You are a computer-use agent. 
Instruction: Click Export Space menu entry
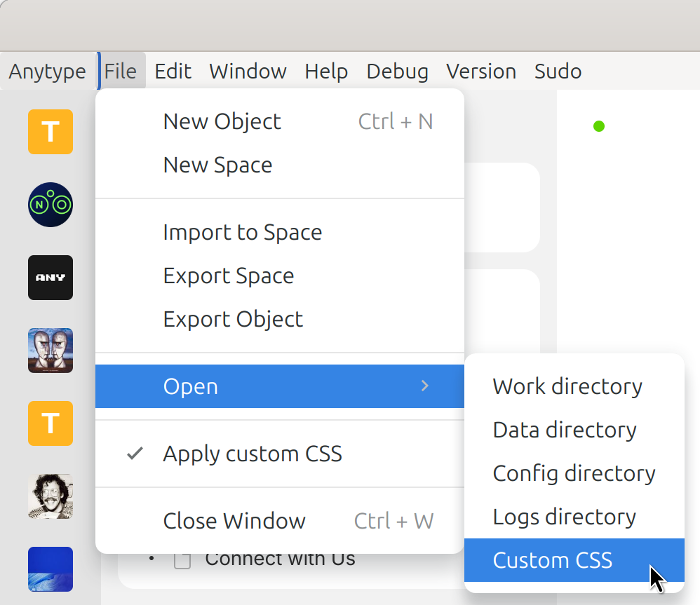[x=228, y=276]
